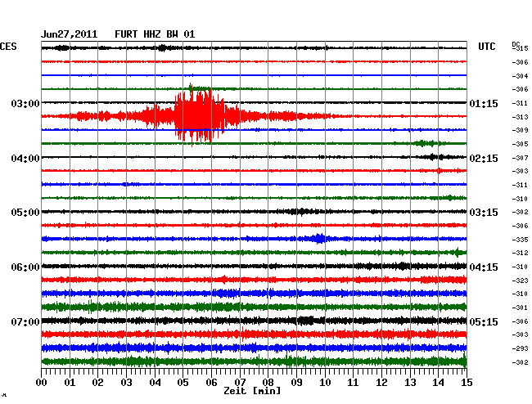Click minute tick label 07

240,382
